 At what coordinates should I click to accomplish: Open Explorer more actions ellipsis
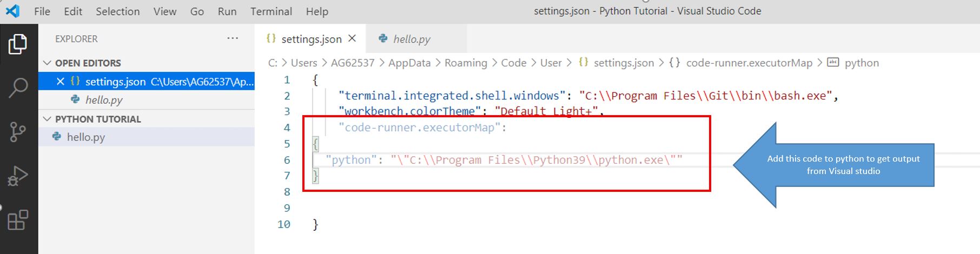point(233,38)
